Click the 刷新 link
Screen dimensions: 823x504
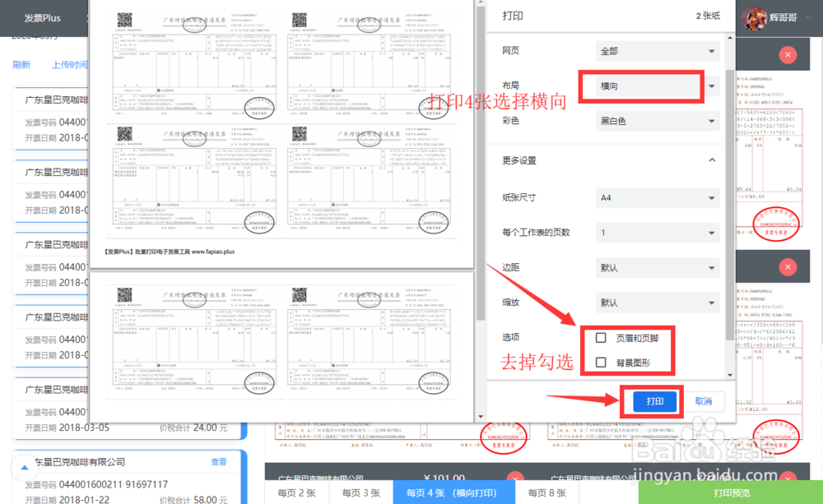point(21,64)
